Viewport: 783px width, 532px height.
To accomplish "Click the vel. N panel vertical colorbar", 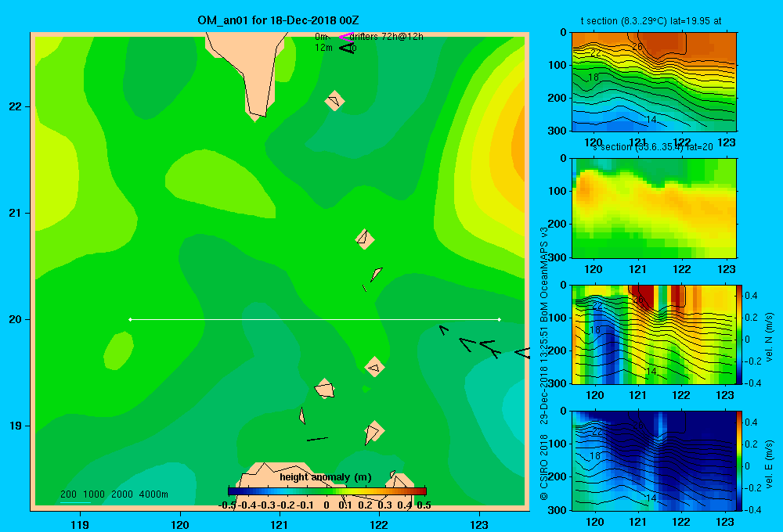I will (x=739, y=334).
